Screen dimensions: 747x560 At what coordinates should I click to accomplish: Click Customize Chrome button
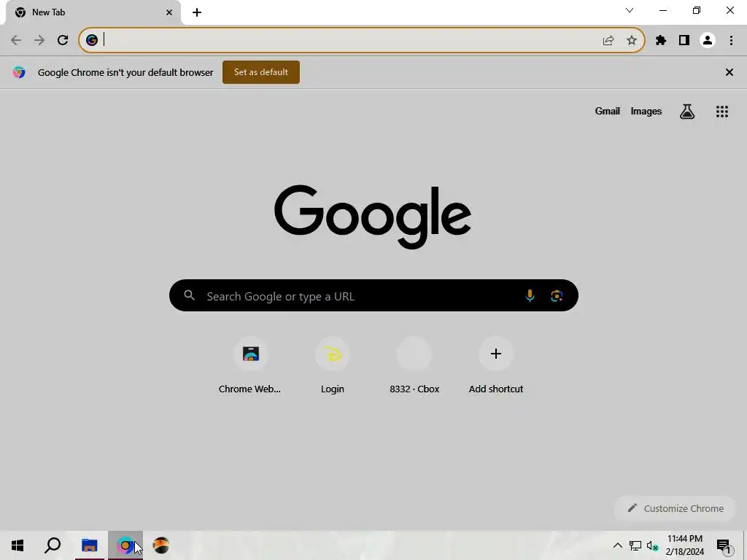pyautogui.click(x=676, y=508)
